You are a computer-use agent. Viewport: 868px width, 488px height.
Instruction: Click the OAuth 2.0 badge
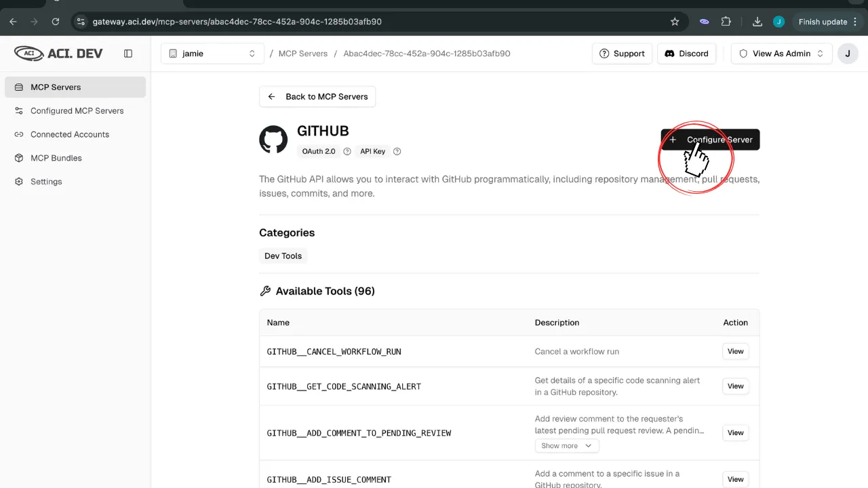click(x=319, y=151)
